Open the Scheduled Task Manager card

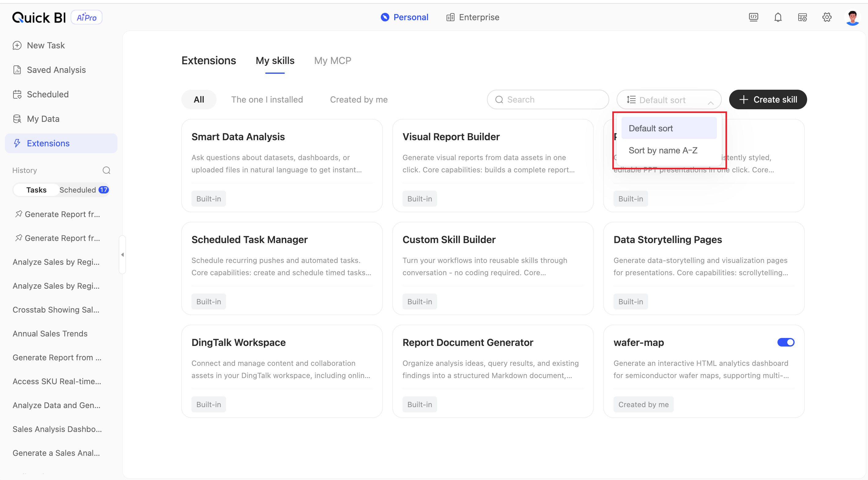[282, 268]
